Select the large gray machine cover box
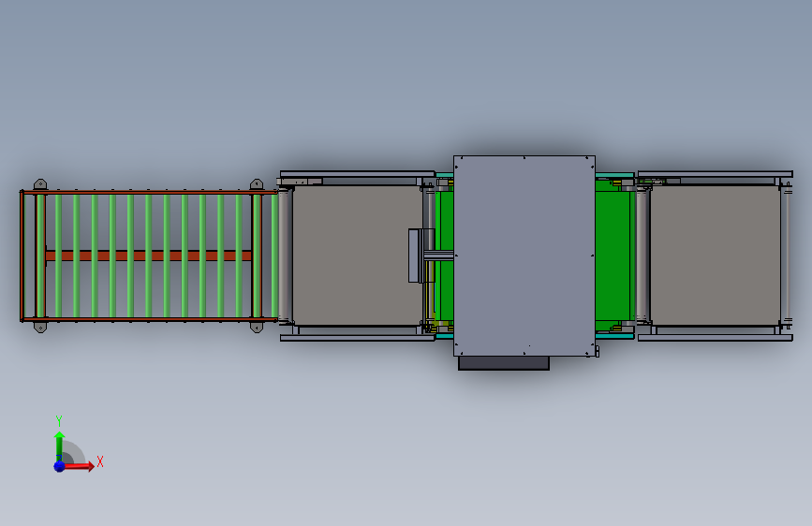 (x=524, y=256)
